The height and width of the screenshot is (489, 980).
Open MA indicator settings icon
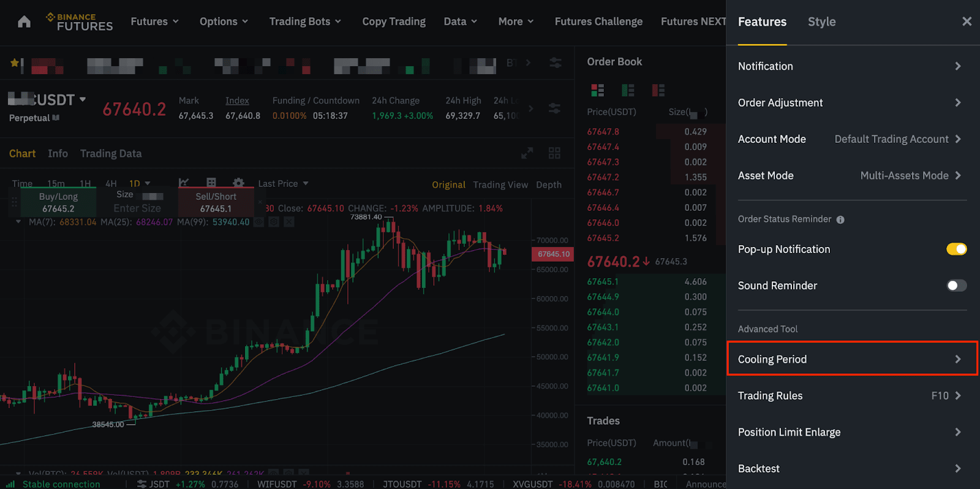pos(274,222)
